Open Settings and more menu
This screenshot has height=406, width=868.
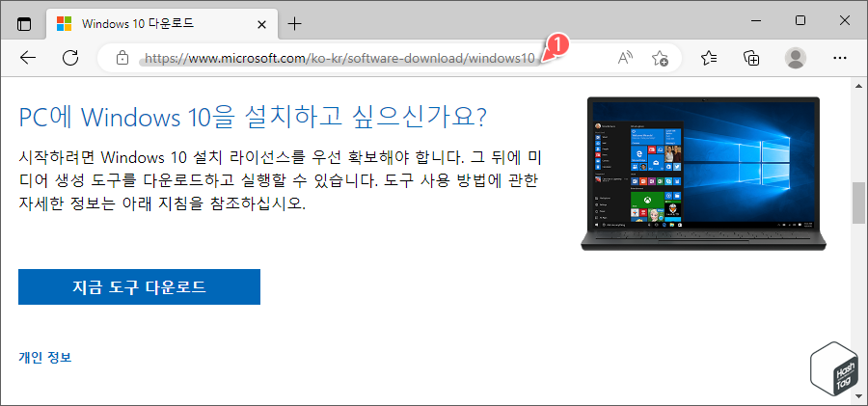840,58
